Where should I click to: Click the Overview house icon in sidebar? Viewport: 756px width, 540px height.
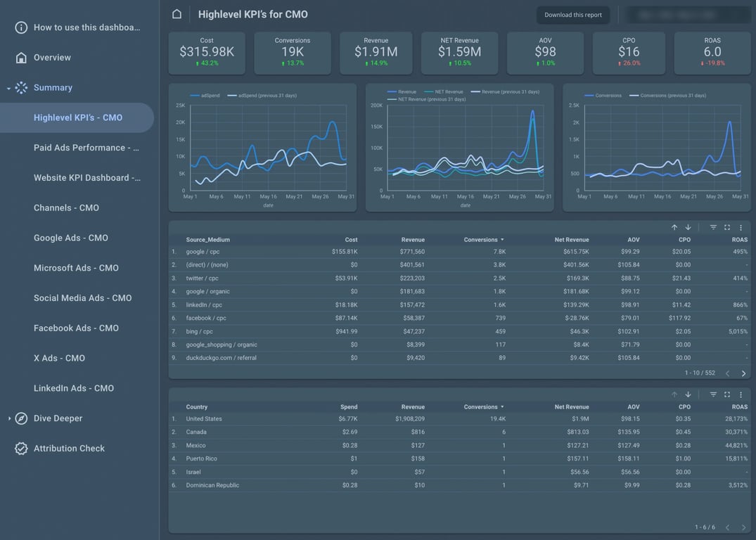(x=21, y=58)
